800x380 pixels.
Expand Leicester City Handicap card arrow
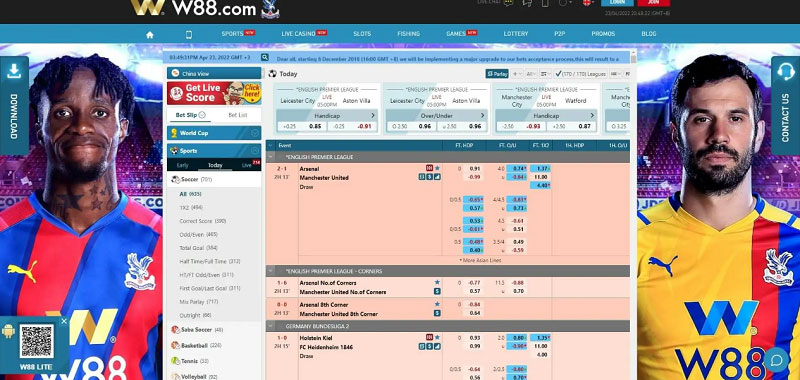373,116
